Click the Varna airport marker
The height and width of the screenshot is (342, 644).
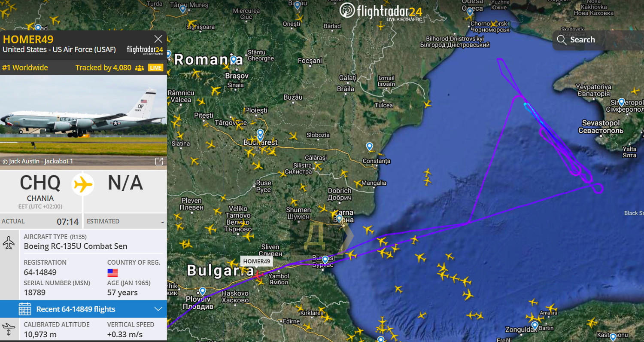coord(340,219)
